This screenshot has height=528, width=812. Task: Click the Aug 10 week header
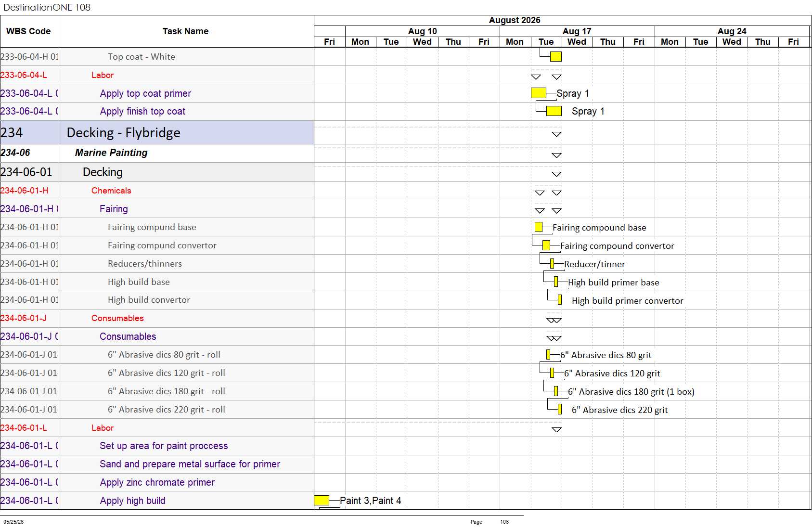[423, 31]
